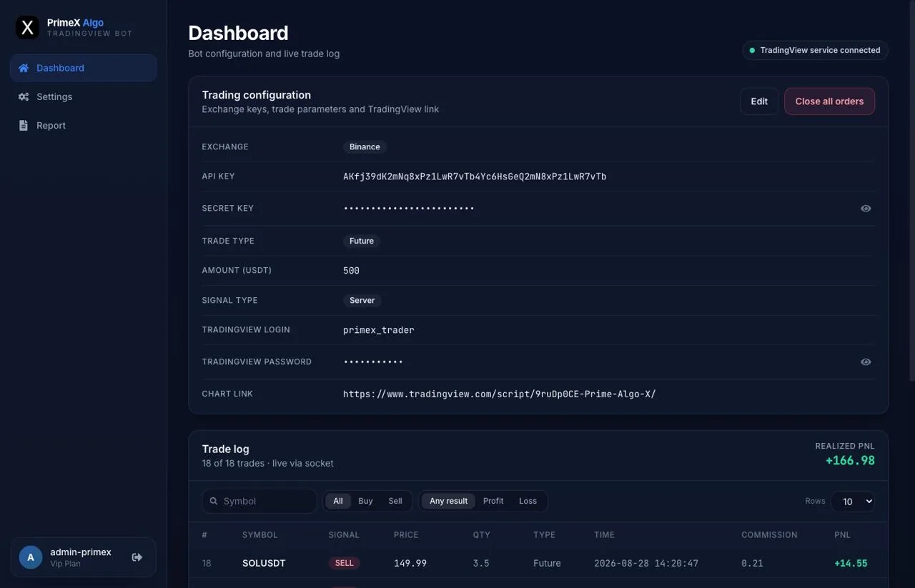Image resolution: width=915 pixels, height=588 pixels.
Task: Open Settings in the sidebar
Action: coord(84,96)
